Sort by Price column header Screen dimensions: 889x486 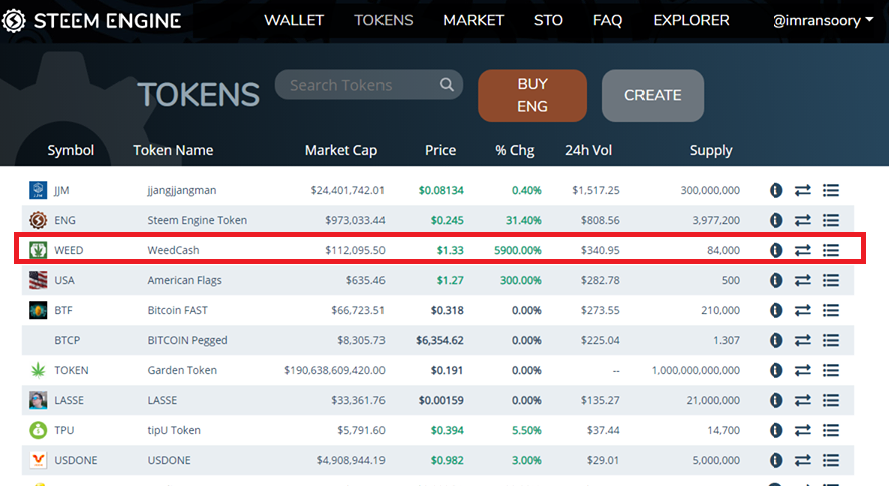(441, 150)
